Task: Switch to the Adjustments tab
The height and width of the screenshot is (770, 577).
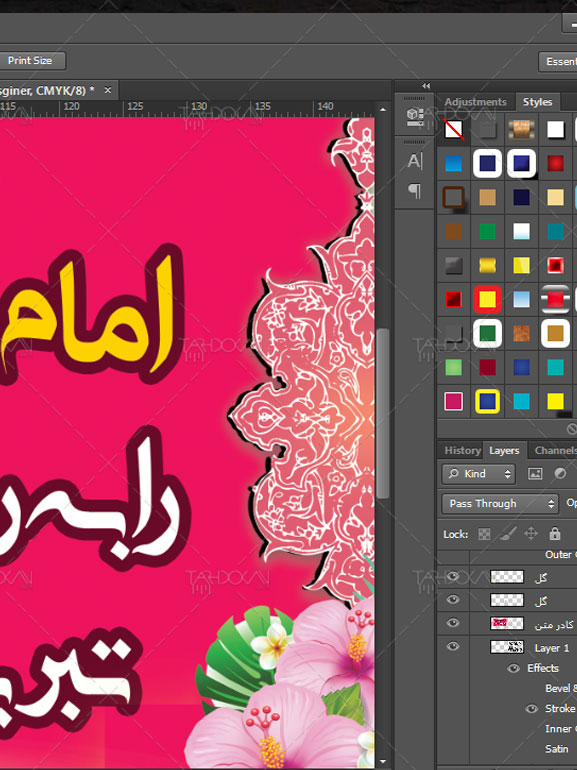Action: pyautogui.click(x=475, y=102)
